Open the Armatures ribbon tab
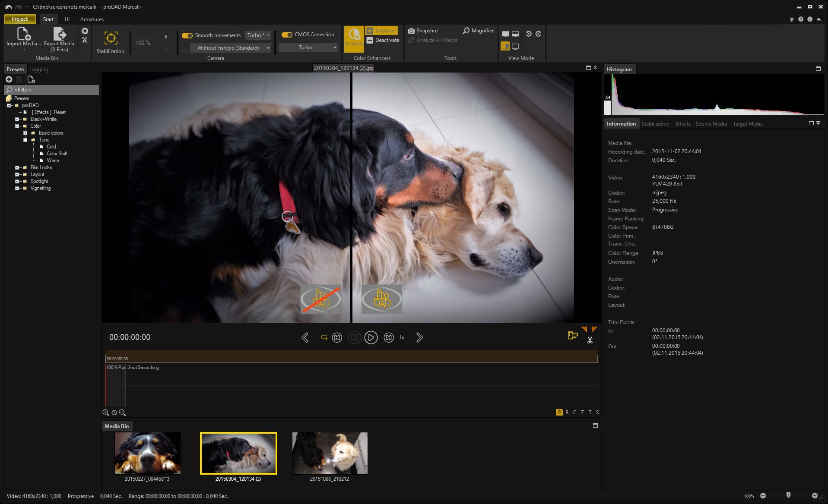The image size is (828, 504). tap(92, 19)
